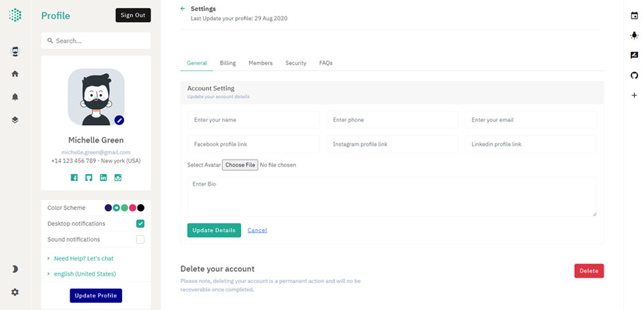This screenshot has height=310, width=644.
Task: Click the Enter your email field
Action: (x=531, y=120)
